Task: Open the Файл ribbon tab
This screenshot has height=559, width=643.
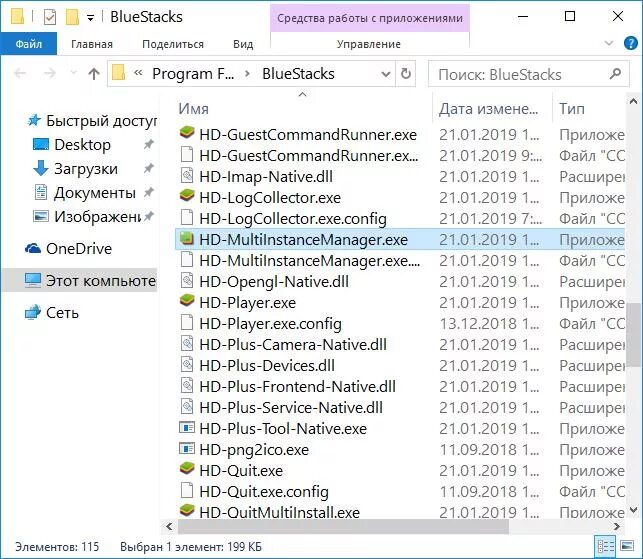Action: point(28,44)
